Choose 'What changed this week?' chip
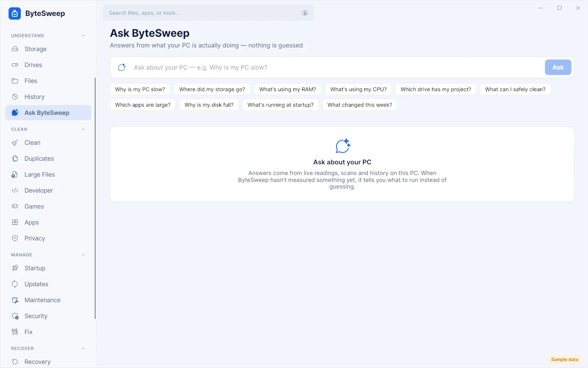 point(360,105)
